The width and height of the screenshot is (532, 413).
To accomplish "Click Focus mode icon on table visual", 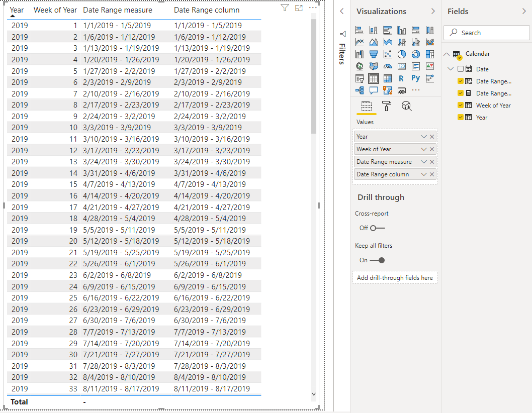I will pyautogui.click(x=299, y=8).
